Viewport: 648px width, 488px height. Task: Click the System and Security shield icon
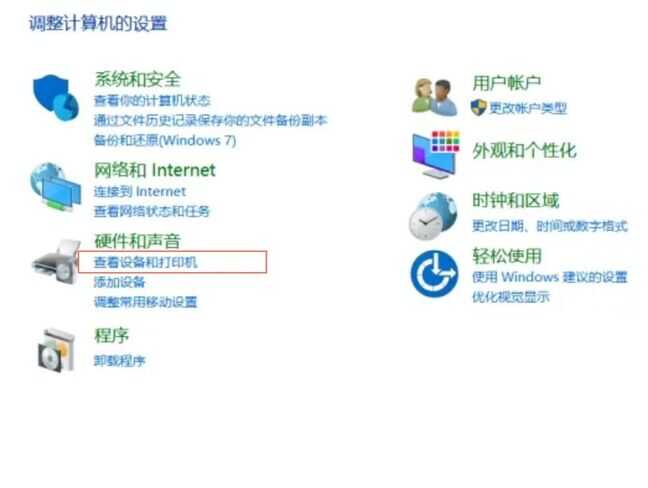[x=56, y=98]
